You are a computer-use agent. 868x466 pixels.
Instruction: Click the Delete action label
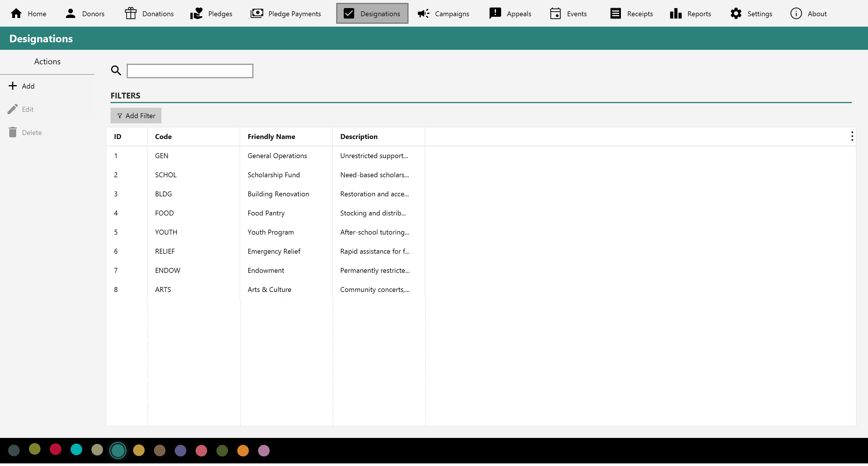(32, 133)
